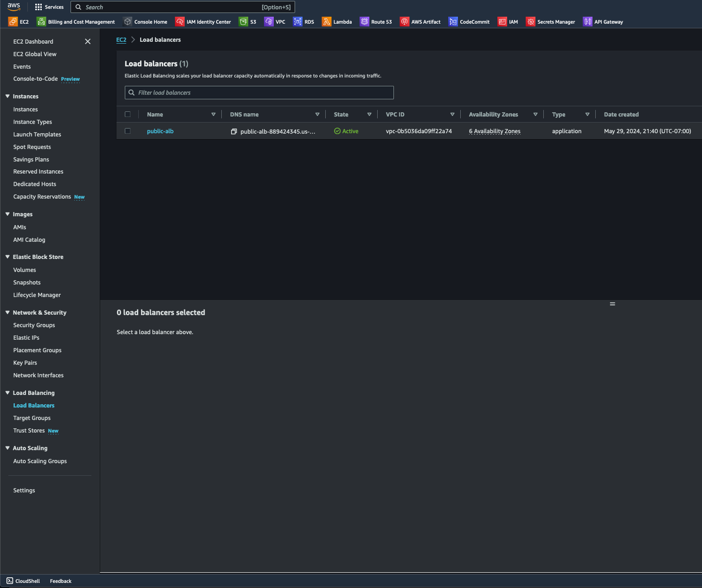The image size is (702, 588).
Task: Open Elastic IPs page
Action: [26, 338]
